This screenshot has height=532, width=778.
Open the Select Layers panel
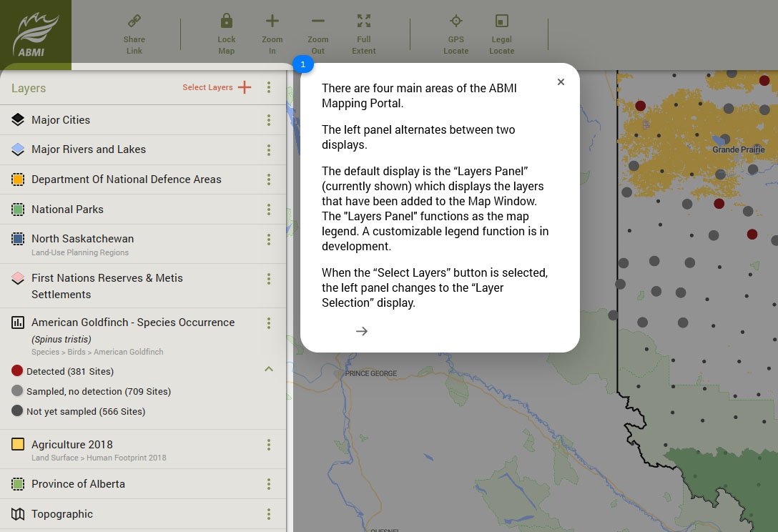tap(217, 87)
